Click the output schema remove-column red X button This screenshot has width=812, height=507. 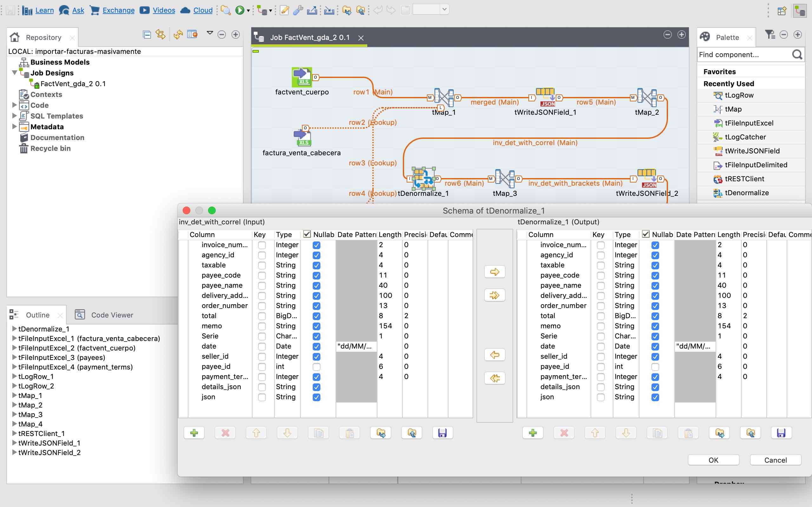(x=564, y=433)
